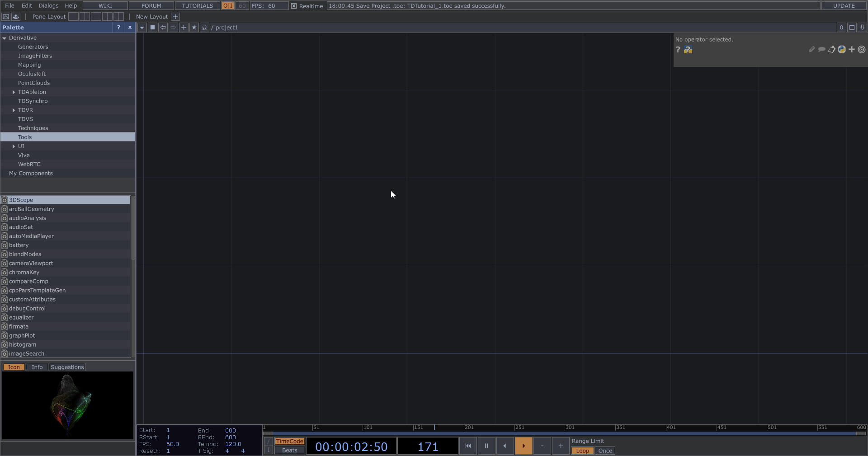Screen dimensions: 868x456
Task: Collapse the Derivative tree
Action: (5, 38)
